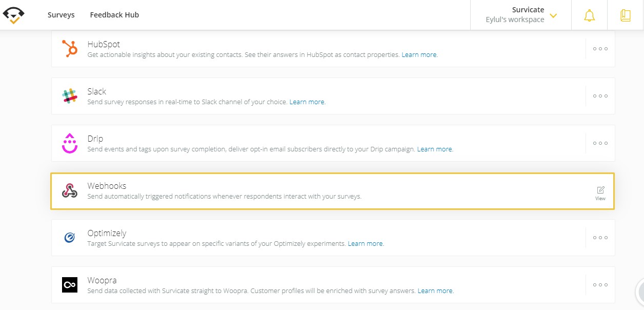644x310 pixels.
Task: Select the Drip integration title
Action: click(x=95, y=139)
